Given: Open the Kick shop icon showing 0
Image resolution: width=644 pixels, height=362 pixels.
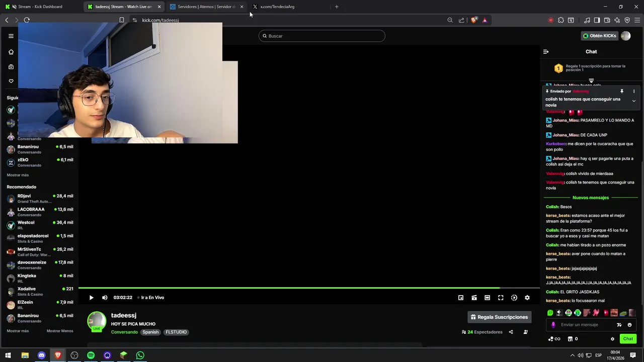Looking at the screenshot, I should (x=573, y=339).
